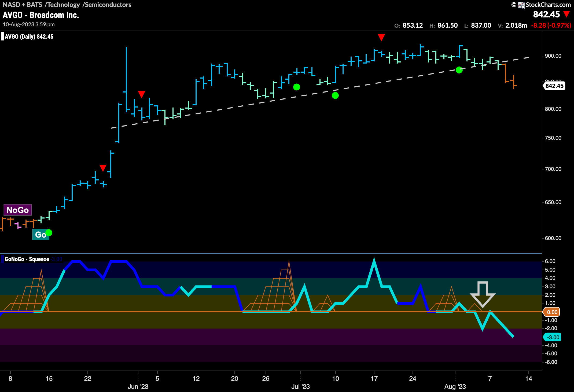Click the red triangle marker in early June
574x392 pixels.
point(142,94)
